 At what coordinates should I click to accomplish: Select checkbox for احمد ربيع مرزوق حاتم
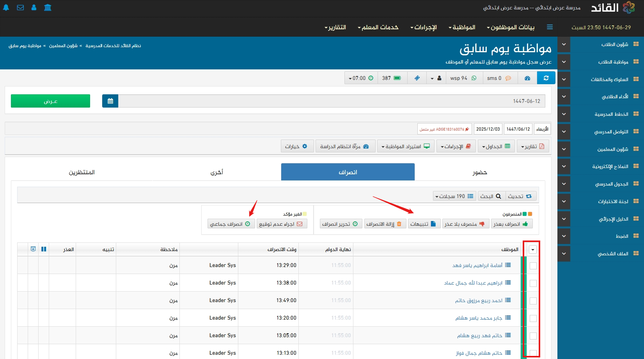click(x=533, y=301)
